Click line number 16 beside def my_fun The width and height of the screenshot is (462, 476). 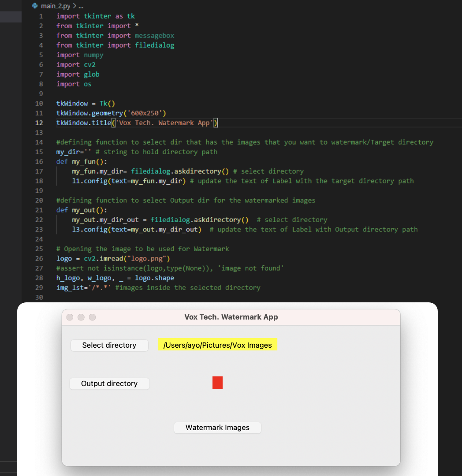(39, 161)
